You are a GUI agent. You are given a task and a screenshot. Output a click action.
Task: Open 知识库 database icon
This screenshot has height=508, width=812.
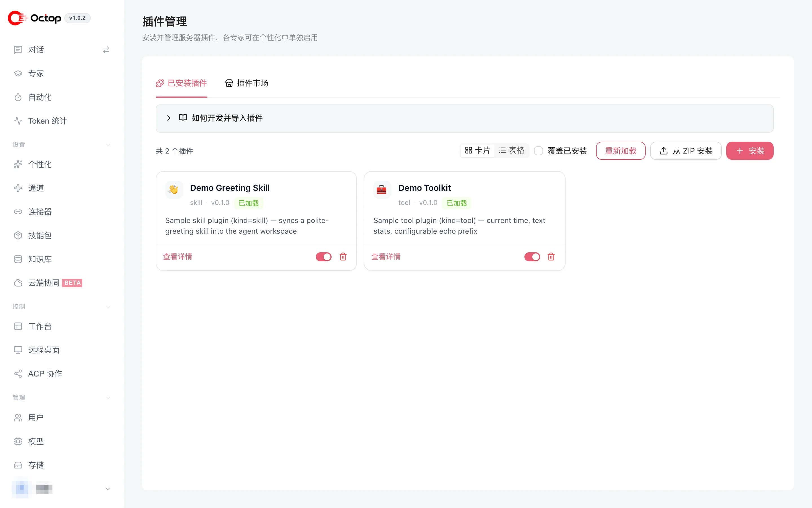click(18, 259)
